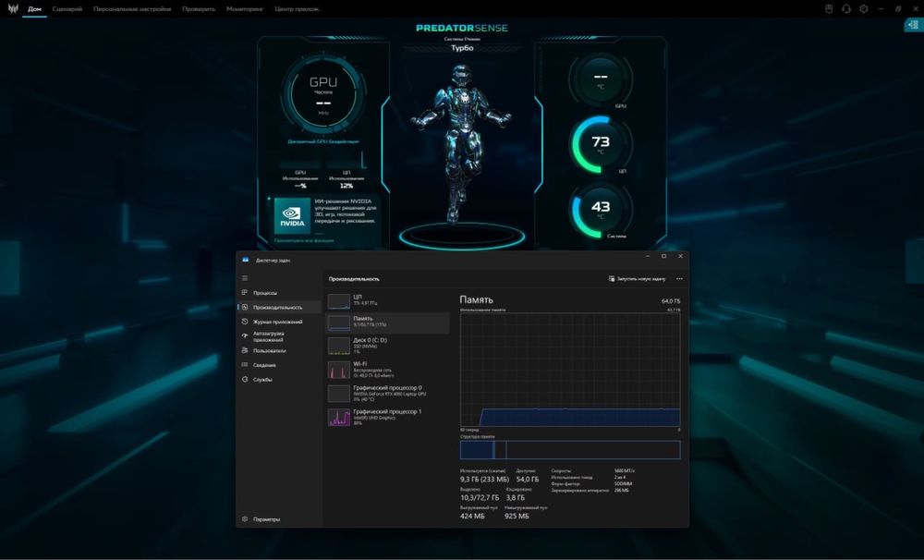The width and height of the screenshot is (924, 560).
Task: Select Диск 0 (C: D:) performance entry
Action: click(387, 346)
